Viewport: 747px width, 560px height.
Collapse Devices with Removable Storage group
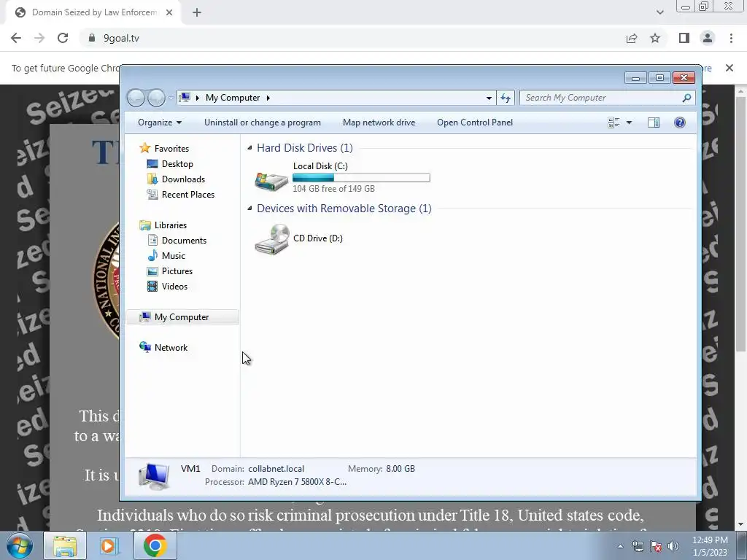[x=249, y=209]
